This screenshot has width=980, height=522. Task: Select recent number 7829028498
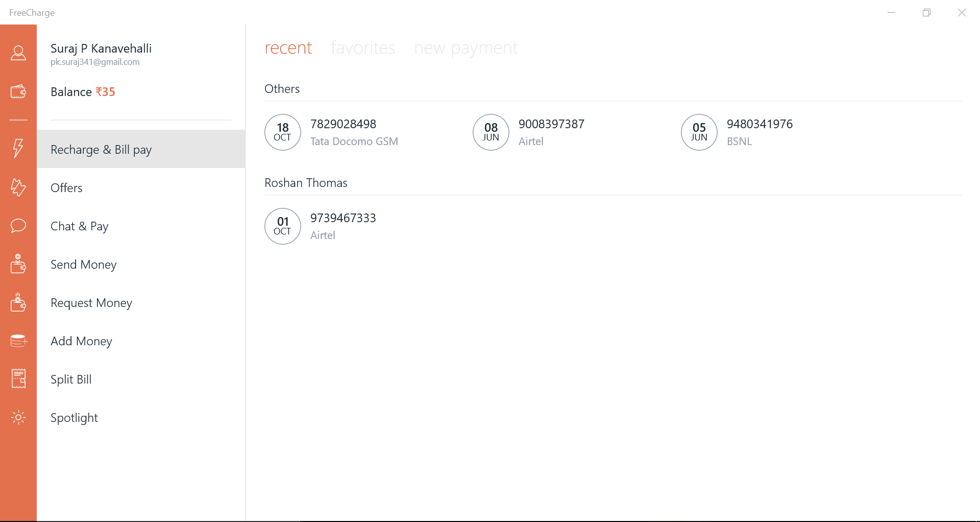click(x=344, y=124)
